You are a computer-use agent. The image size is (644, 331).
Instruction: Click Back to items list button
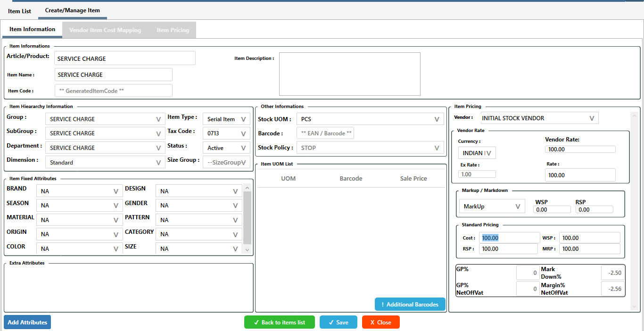[279, 322]
